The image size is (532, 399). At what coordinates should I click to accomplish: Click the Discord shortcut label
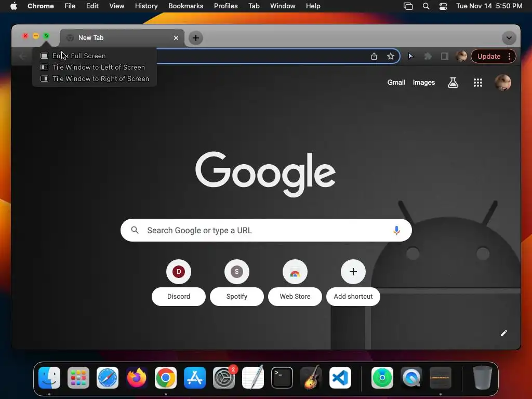coord(179,297)
